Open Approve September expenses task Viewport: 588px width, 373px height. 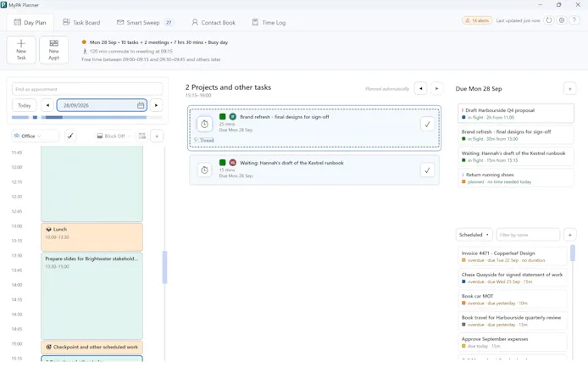pyautogui.click(x=513, y=342)
